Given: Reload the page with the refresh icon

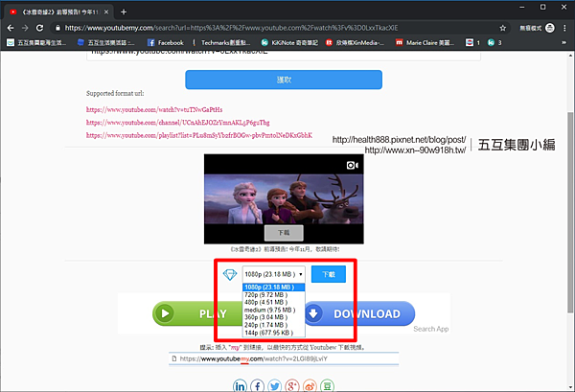Looking at the screenshot, I should coord(39,28).
